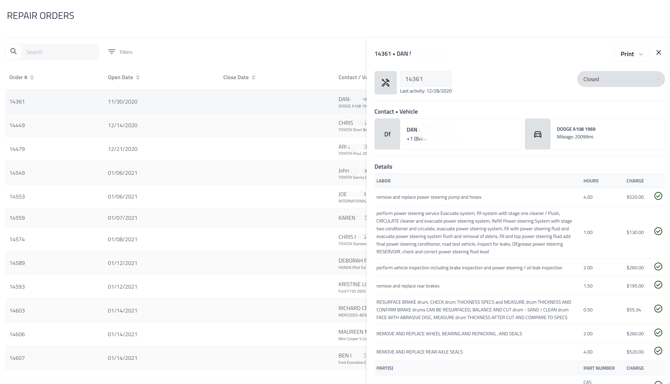Click the $130.00 charge value

(x=635, y=232)
